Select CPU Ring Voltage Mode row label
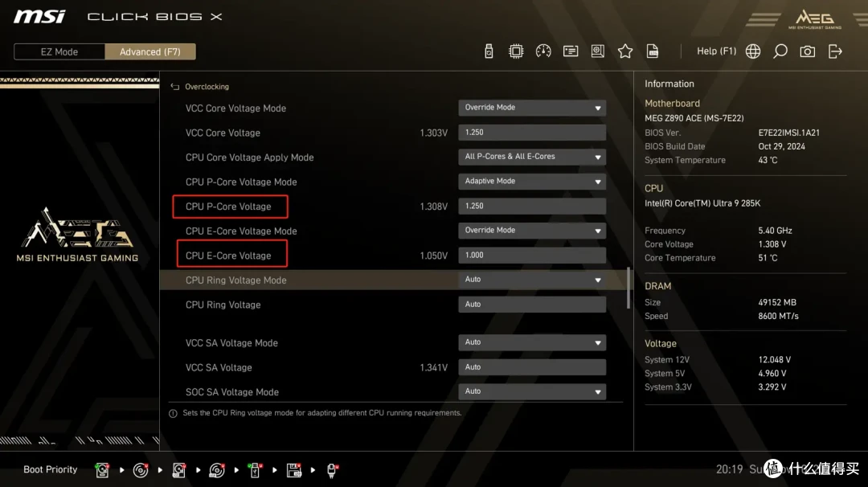Screen dimensions: 868x487 point(235,280)
